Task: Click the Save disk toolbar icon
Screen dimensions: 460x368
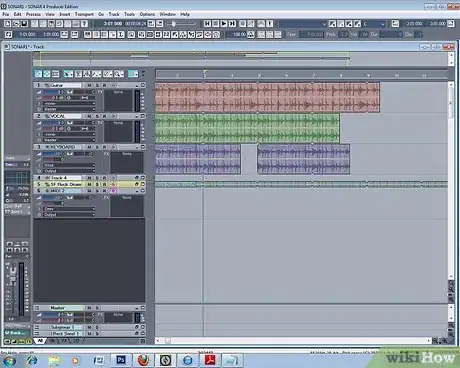Action: 24,24
